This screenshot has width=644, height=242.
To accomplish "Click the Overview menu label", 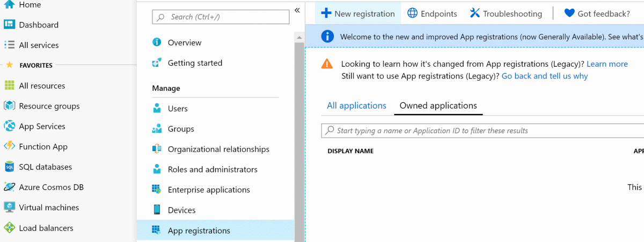I will pyautogui.click(x=185, y=42).
